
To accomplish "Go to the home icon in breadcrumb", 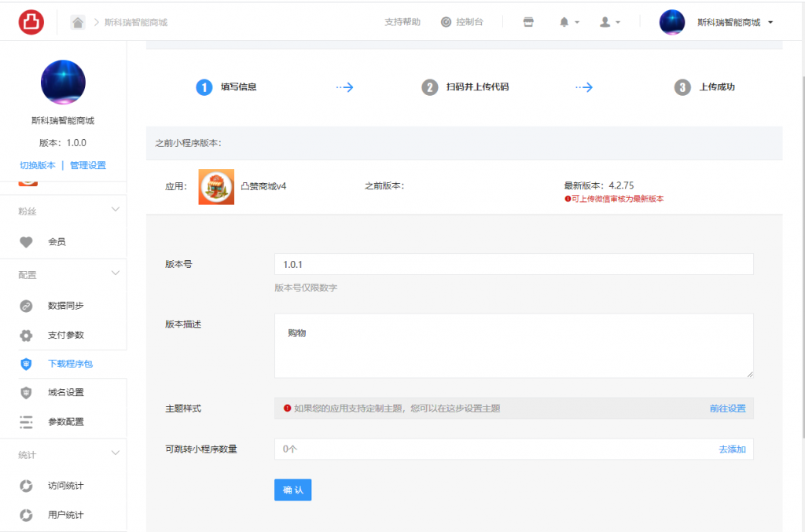I will pyautogui.click(x=78, y=22).
